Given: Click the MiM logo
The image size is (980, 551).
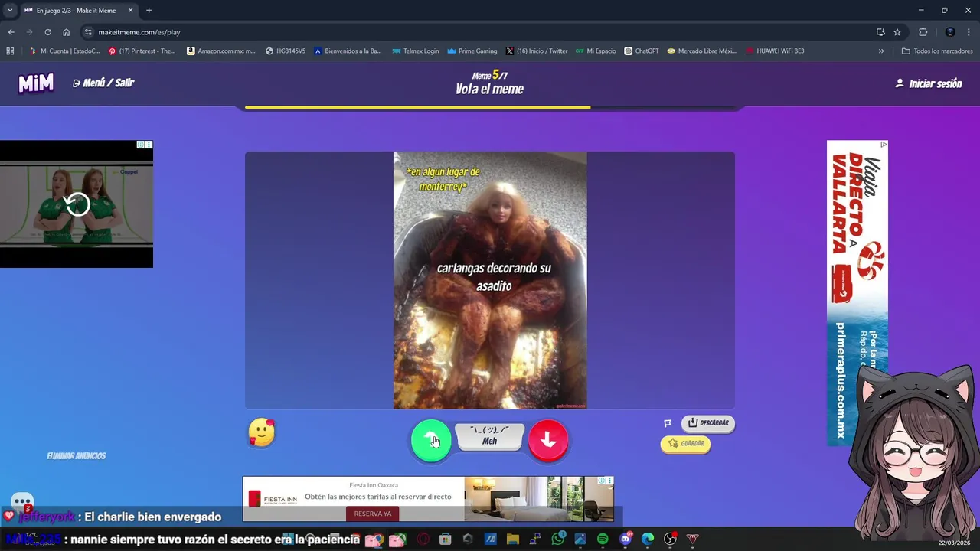Looking at the screenshot, I should [x=36, y=83].
